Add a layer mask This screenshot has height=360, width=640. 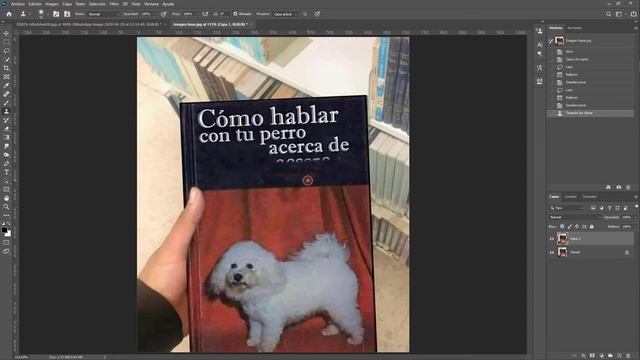click(592, 356)
